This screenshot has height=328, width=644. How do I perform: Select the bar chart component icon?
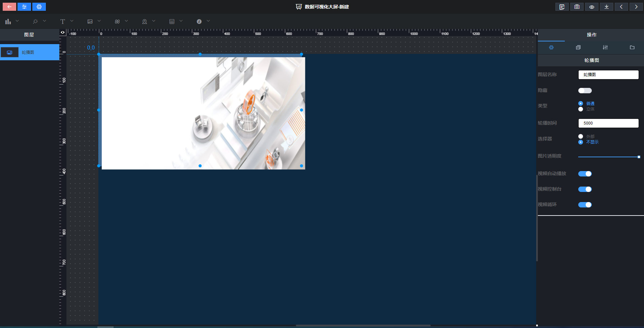tap(8, 22)
